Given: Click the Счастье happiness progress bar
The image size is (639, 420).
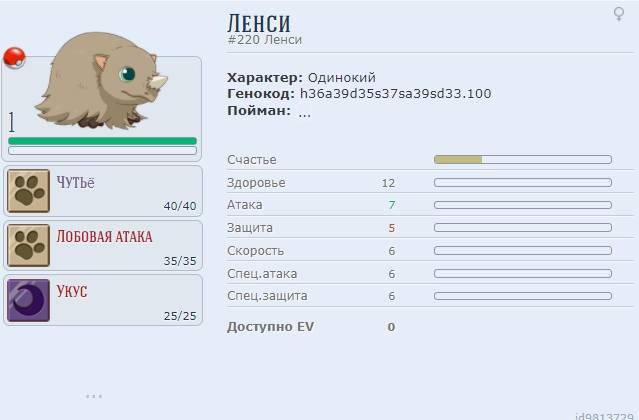Looking at the screenshot, I should (x=523, y=159).
